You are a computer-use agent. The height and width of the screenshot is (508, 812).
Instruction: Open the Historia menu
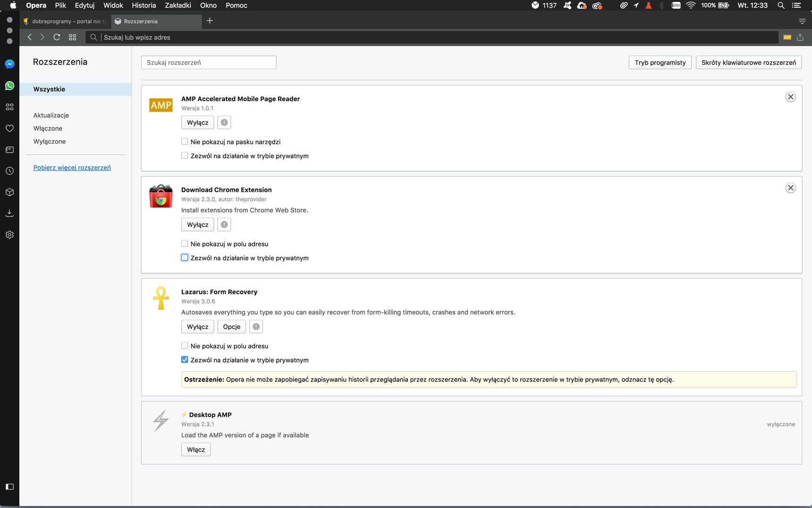[144, 5]
